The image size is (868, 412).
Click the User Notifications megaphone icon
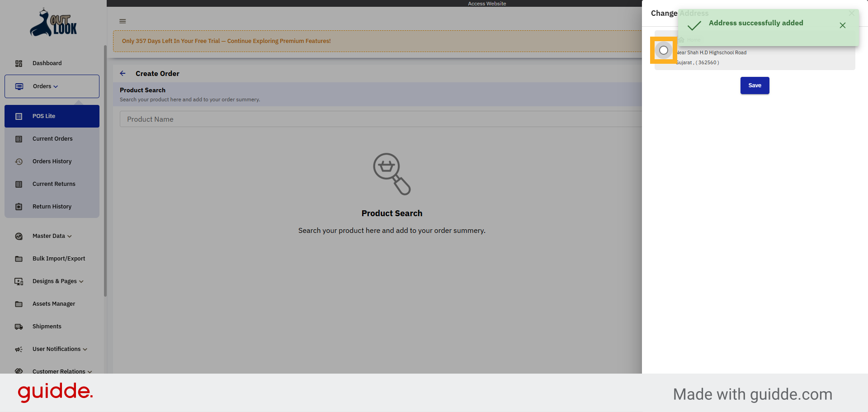click(19, 349)
